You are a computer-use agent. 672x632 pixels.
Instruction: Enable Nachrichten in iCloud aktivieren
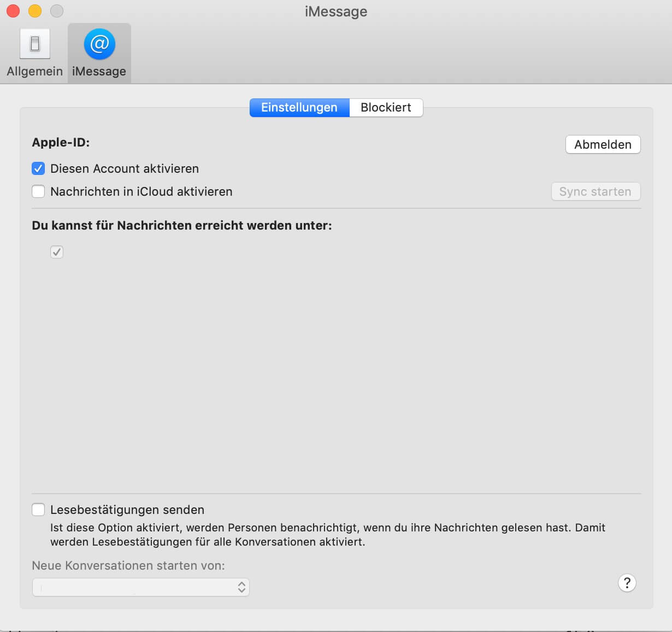coord(38,191)
